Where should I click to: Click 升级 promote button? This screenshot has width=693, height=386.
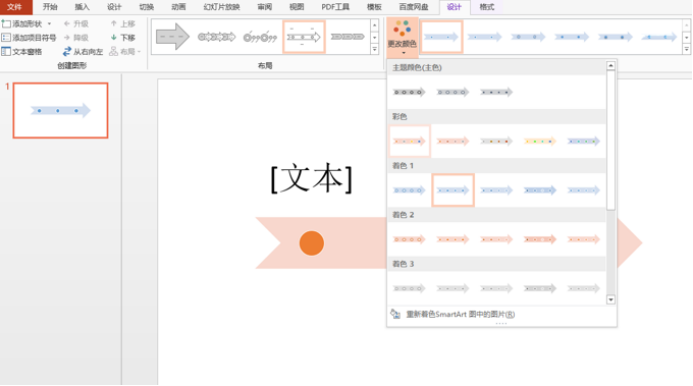tap(76, 23)
